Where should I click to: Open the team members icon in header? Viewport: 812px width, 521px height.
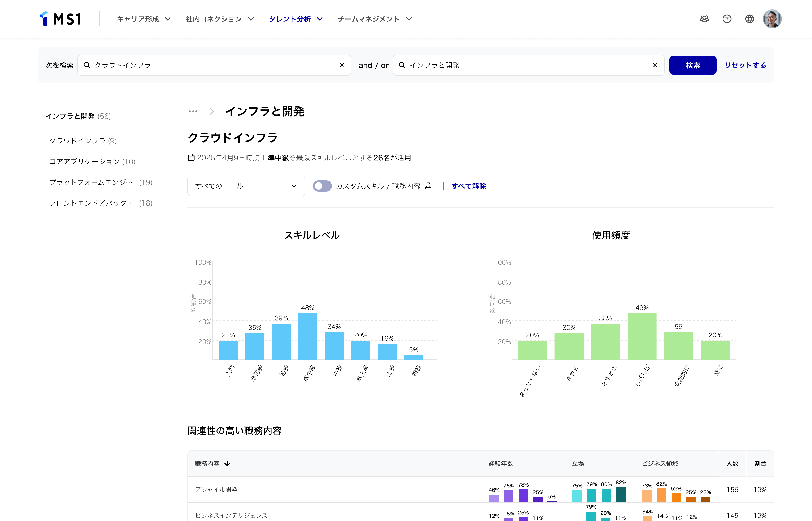704,19
